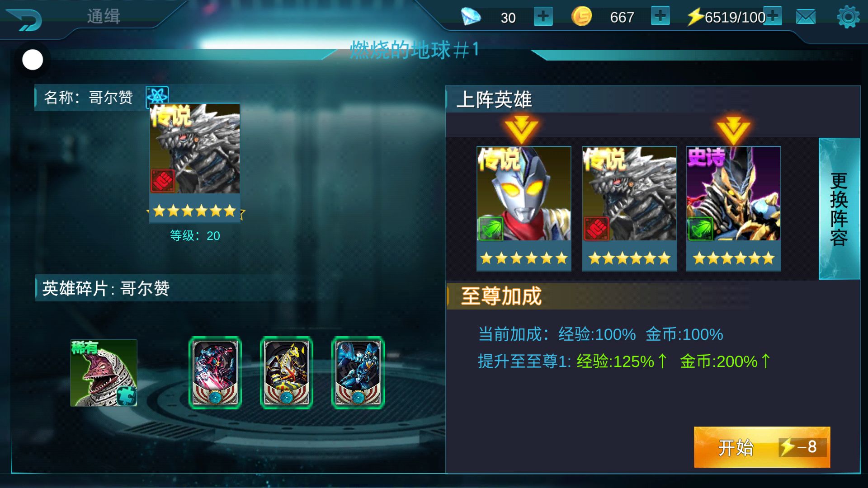Screen dimensions: 868x488
Task: Select the 通缉 header tab
Action: pos(104,16)
